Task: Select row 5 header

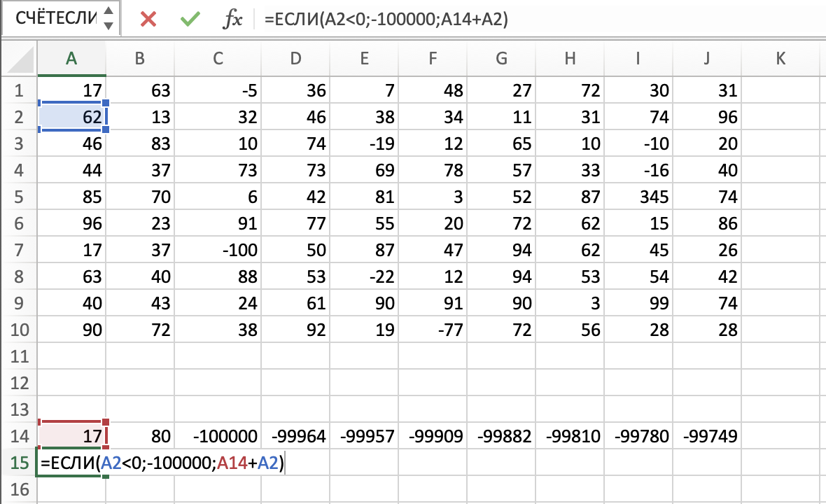Action: click(18, 197)
